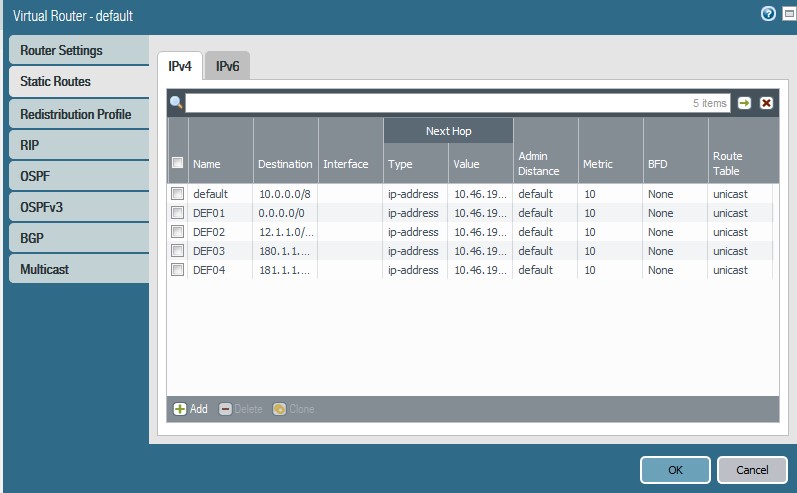This screenshot has width=797, height=493.
Task: Click in the static routes search field
Action: 457,103
